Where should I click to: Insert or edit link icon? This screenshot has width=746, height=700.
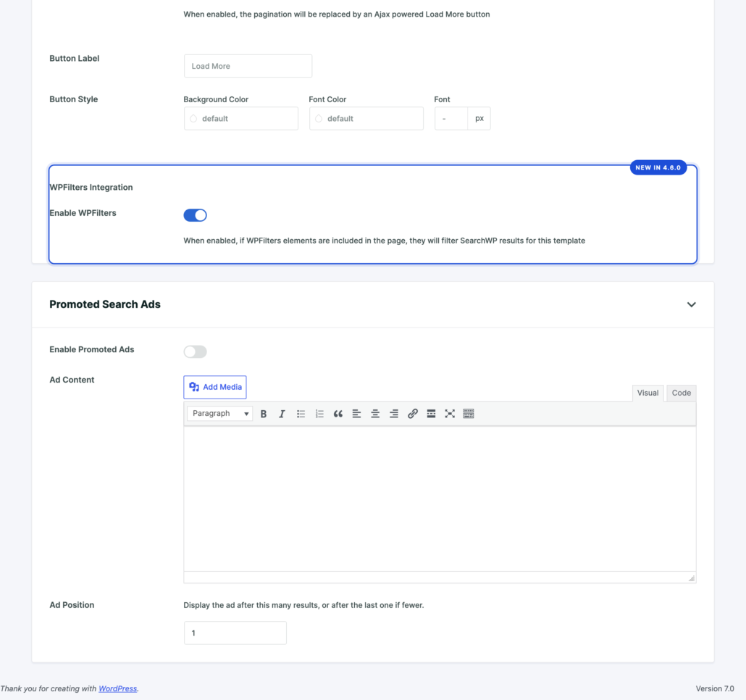[413, 414]
